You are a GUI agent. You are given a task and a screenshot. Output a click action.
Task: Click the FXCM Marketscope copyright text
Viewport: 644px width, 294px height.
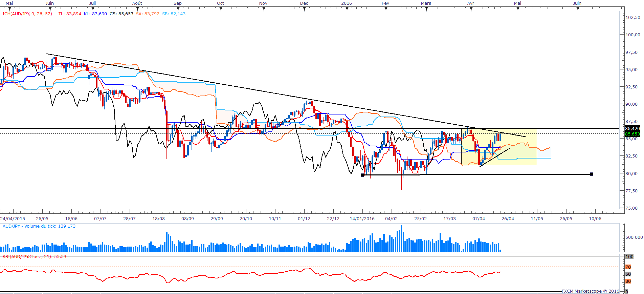click(591, 291)
